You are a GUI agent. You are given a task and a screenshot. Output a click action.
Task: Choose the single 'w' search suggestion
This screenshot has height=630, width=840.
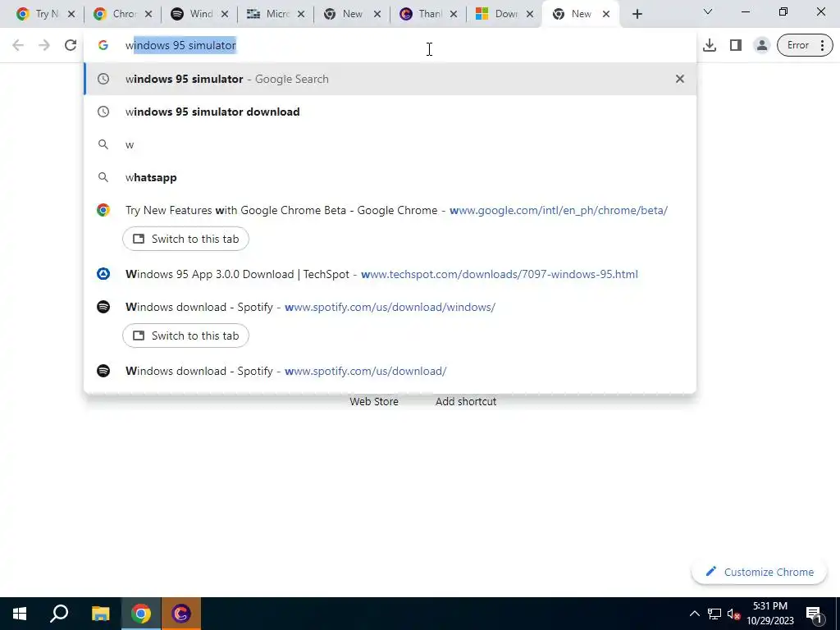click(x=390, y=144)
